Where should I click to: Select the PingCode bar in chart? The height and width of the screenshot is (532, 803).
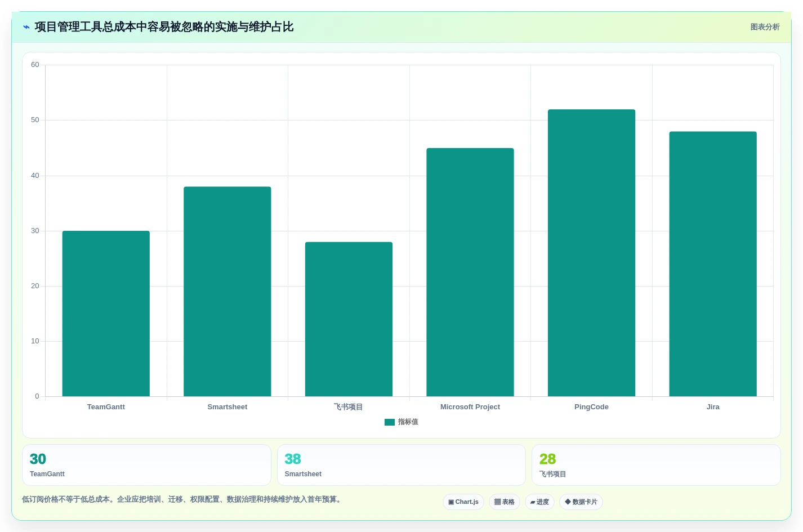[591, 253]
